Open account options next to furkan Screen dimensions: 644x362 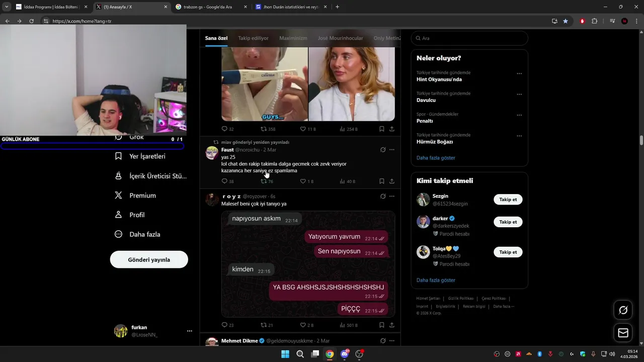tap(189, 331)
